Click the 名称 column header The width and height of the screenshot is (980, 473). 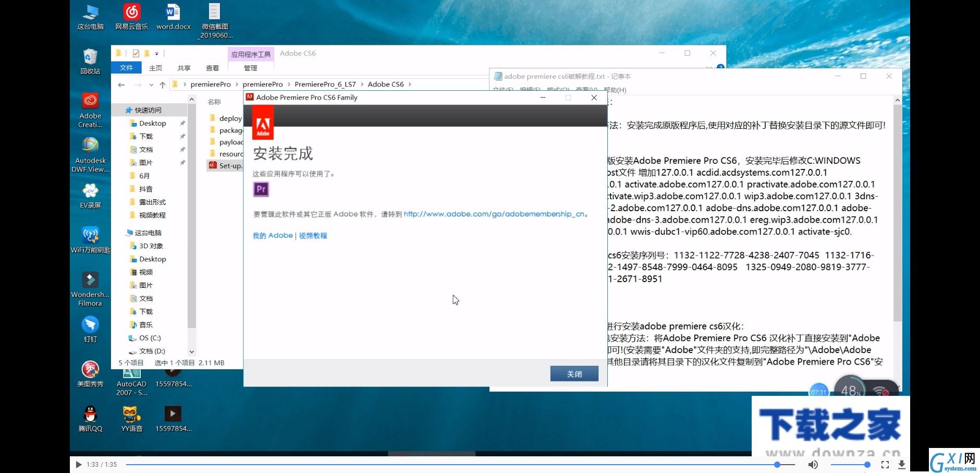pyautogui.click(x=214, y=102)
